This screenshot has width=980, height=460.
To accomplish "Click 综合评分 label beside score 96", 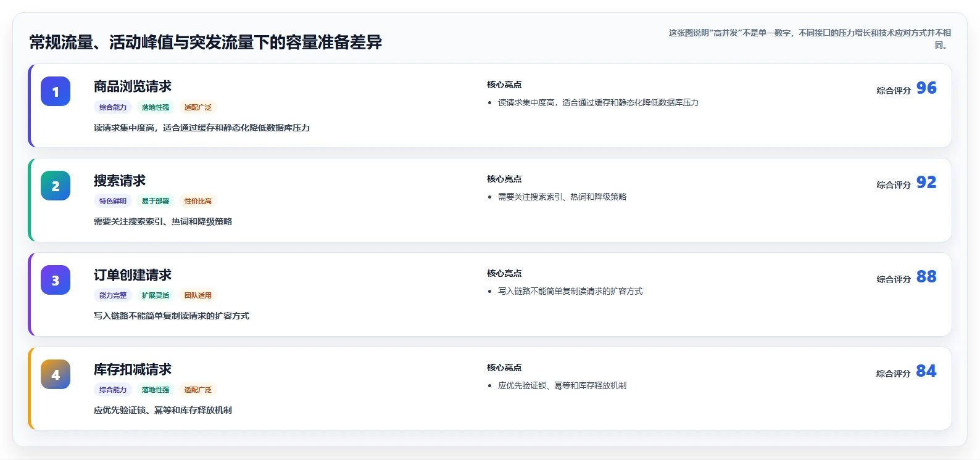I will click(894, 91).
